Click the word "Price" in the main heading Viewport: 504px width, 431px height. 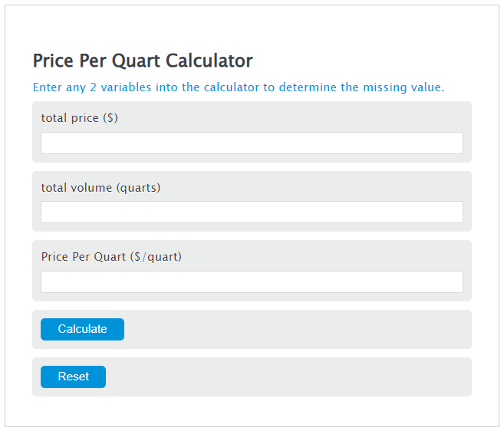click(52, 61)
